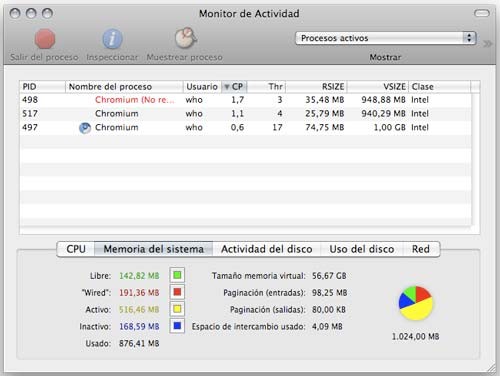This screenshot has width=500, height=376.
Task: Open the Red tab
Action: tap(421, 249)
